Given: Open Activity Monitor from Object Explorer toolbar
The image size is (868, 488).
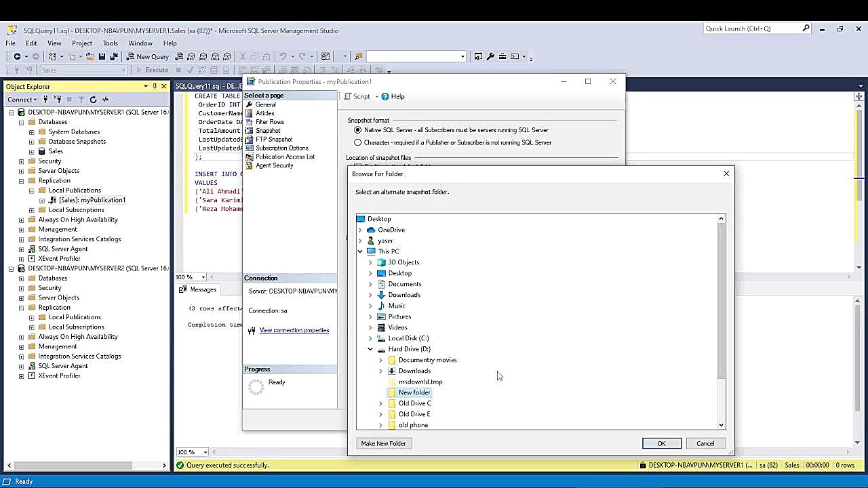Looking at the screenshot, I should coord(105,100).
